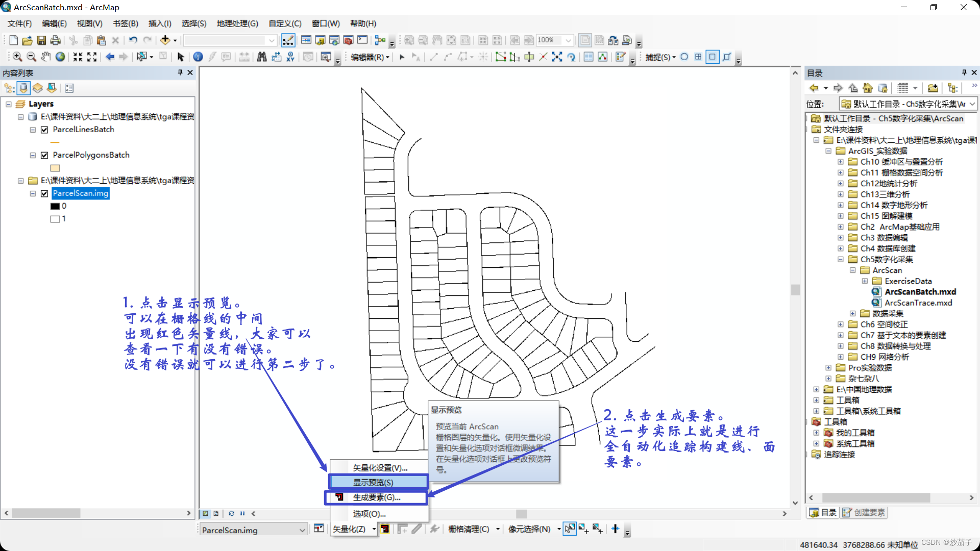This screenshot has height=551, width=980.
Task: Choose 矢量化设置(V)... menu item
Action: (379, 468)
